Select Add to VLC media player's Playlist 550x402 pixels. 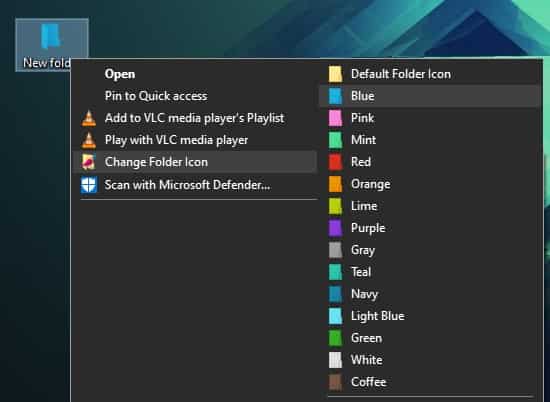pos(195,118)
